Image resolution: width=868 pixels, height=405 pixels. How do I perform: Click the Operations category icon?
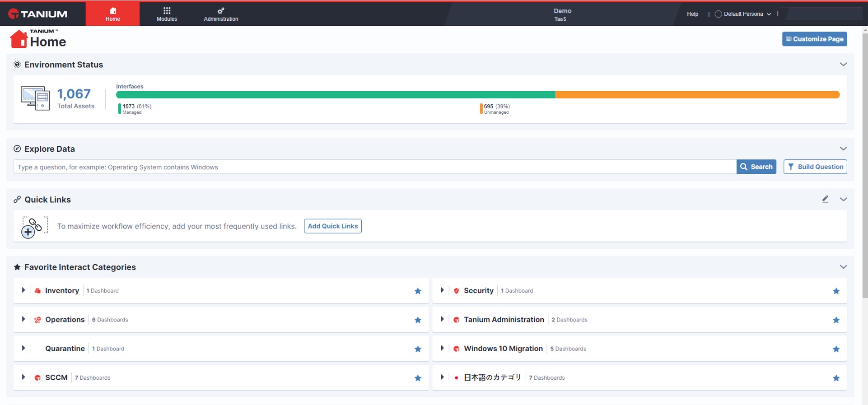pos(37,320)
